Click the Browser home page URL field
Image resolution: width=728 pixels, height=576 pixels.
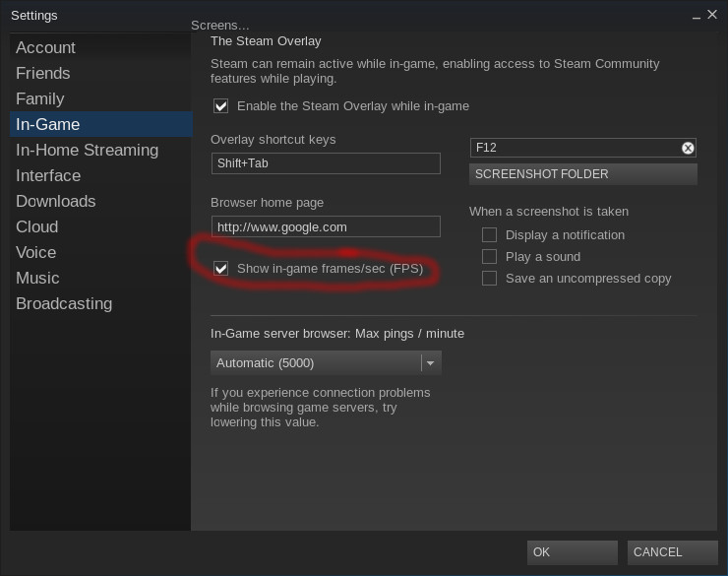pos(326,226)
